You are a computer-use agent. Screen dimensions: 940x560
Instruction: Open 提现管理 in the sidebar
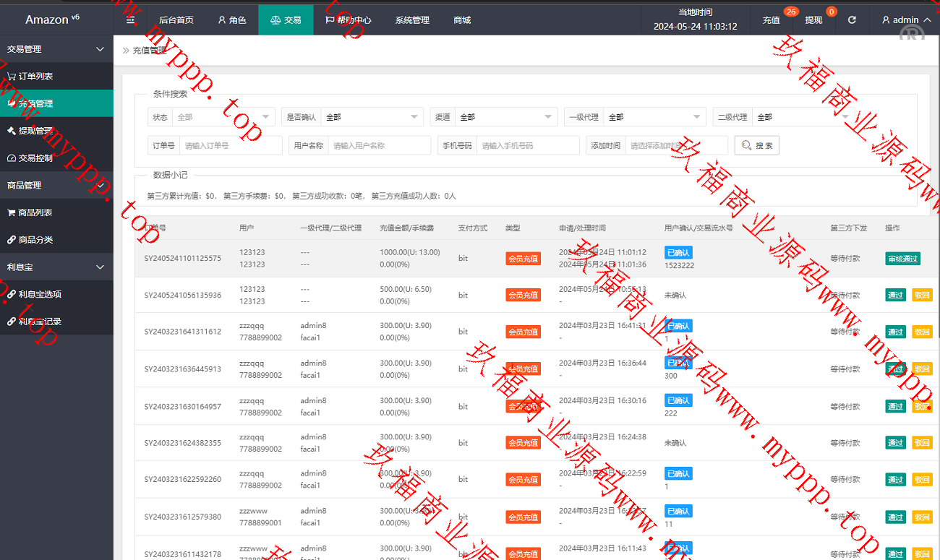[x=35, y=131]
